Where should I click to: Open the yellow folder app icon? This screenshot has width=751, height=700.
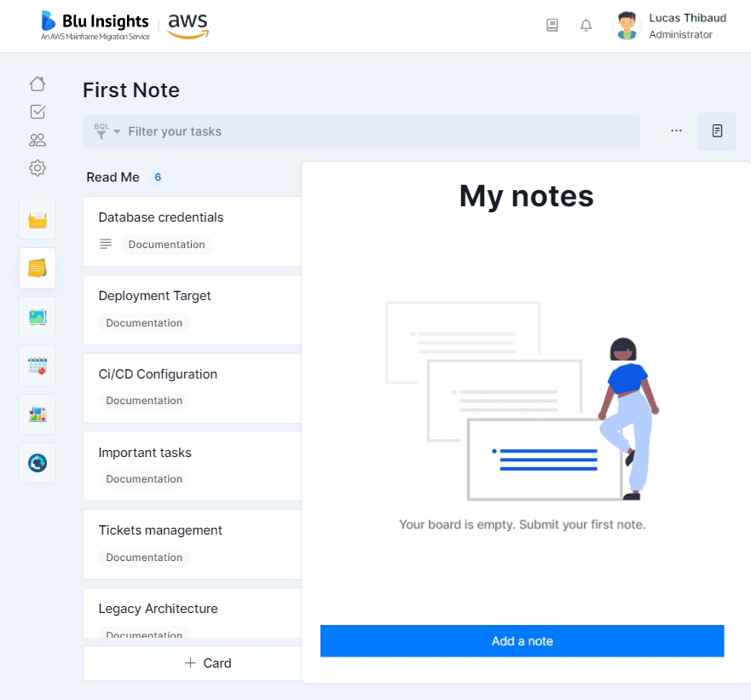(38, 220)
